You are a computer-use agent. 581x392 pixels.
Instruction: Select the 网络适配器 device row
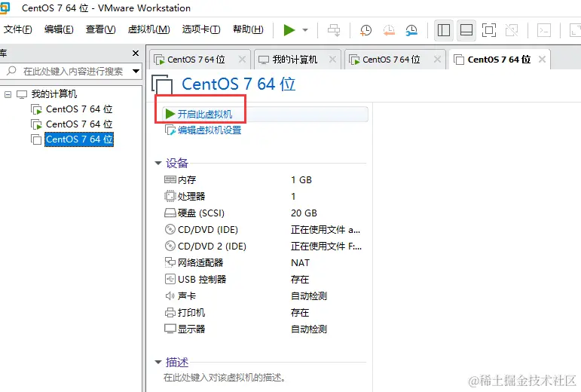tap(264, 262)
